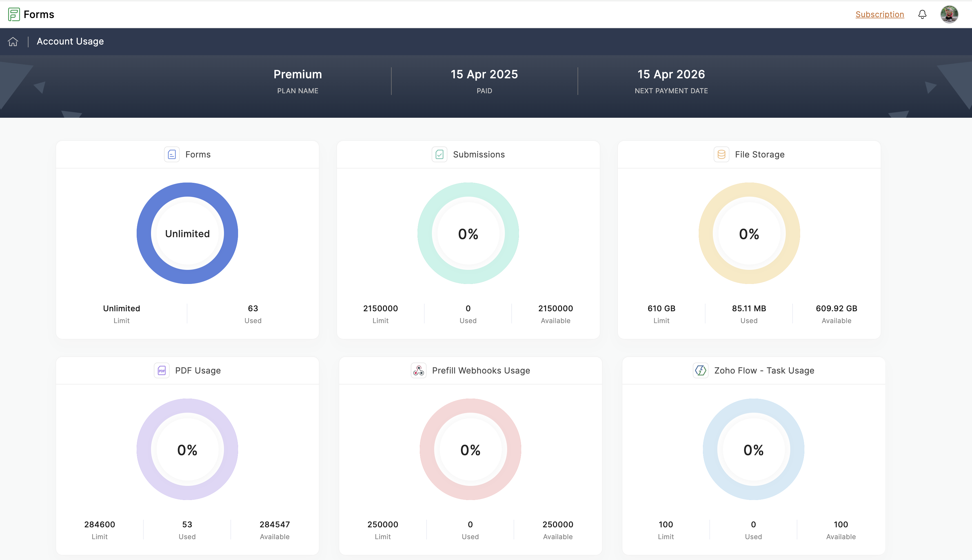The width and height of the screenshot is (972, 560).
Task: Open the user profile avatar
Action: [x=949, y=14]
